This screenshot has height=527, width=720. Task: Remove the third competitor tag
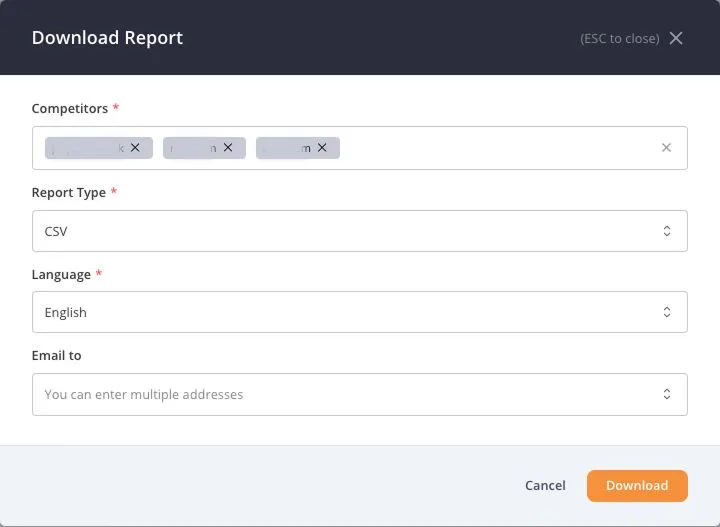pos(322,147)
